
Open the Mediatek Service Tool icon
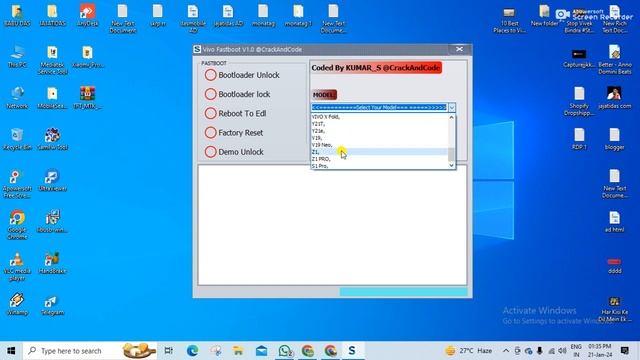pyautogui.click(x=52, y=60)
